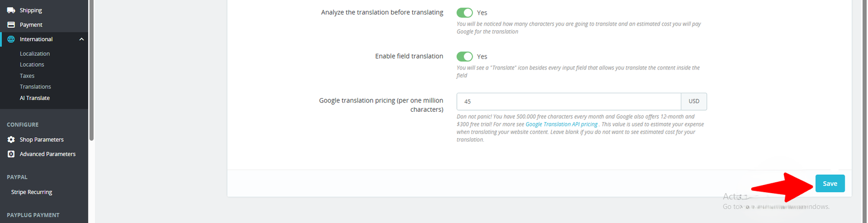Image resolution: width=868 pixels, height=223 pixels.
Task: Click the Payment card icon
Action: [x=11, y=25]
